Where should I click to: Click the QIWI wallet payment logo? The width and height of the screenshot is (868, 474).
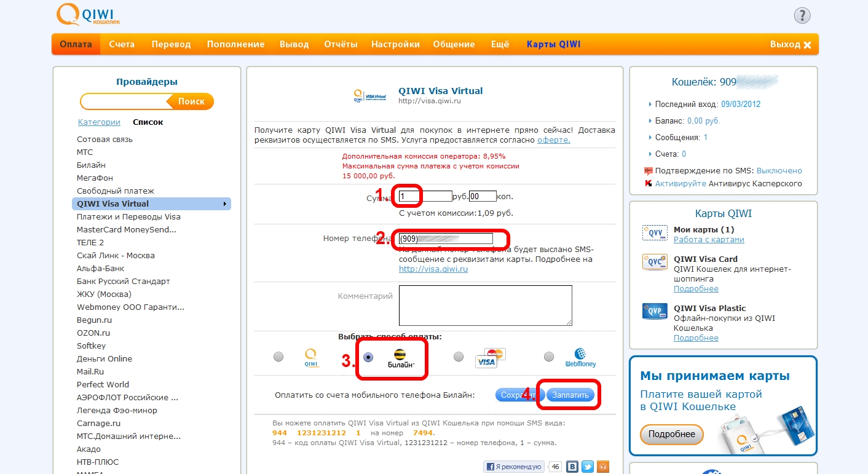click(x=312, y=358)
